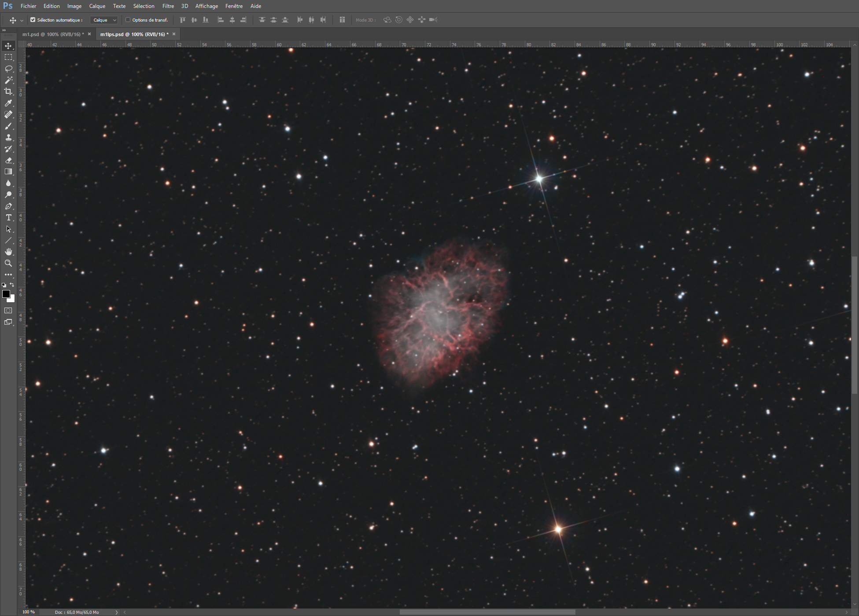
Task: Select the Lasso tool
Action: tap(8, 69)
